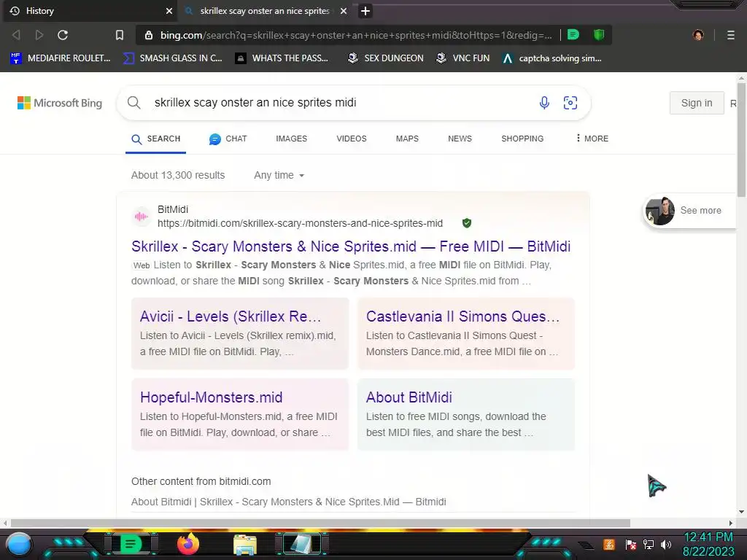Open WHATS THE PASS... bookmark
747x560 pixels.
click(282, 58)
